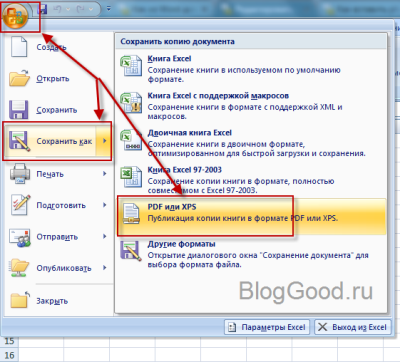Click the Книга Excel 97-2003 icon
Viewport: 400px width, 362px height.
[x=131, y=177]
